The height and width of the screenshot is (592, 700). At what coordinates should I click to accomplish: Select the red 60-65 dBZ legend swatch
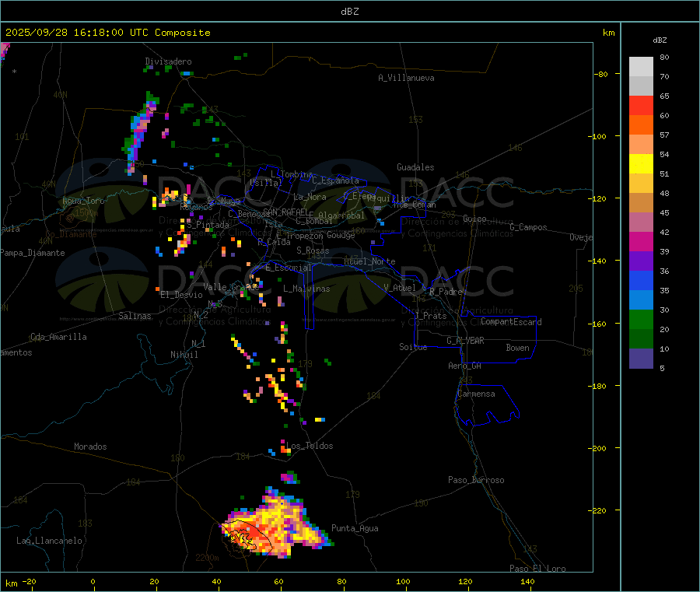click(x=641, y=106)
